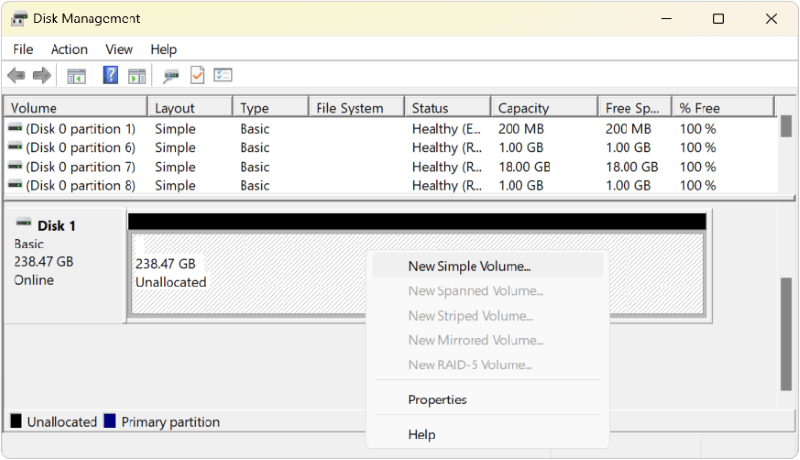This screenshot has height=460, width=800.
Task: Click the Back arrow in the toolbar
Action: point(16,75)
